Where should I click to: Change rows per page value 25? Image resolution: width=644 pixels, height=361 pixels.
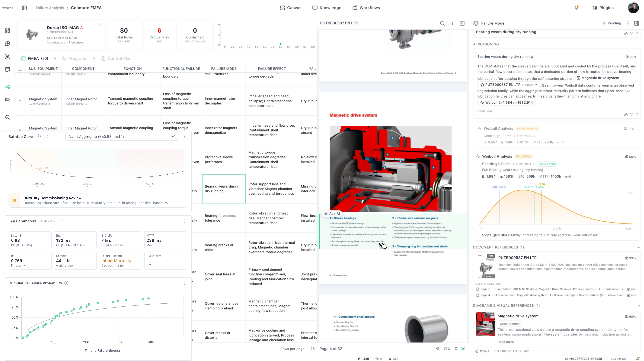point(313,349)
